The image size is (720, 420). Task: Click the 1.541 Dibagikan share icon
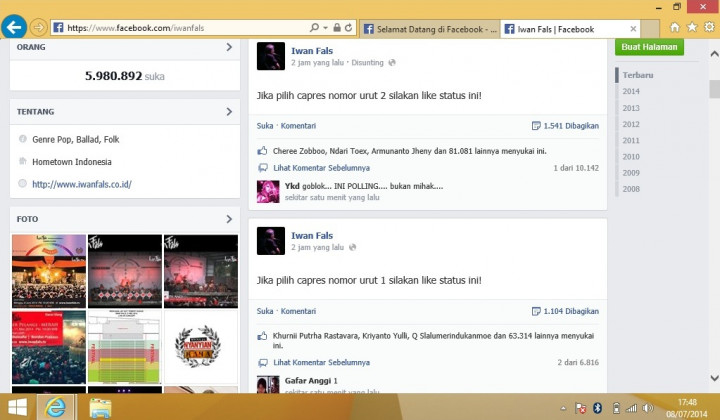[536, 126]
